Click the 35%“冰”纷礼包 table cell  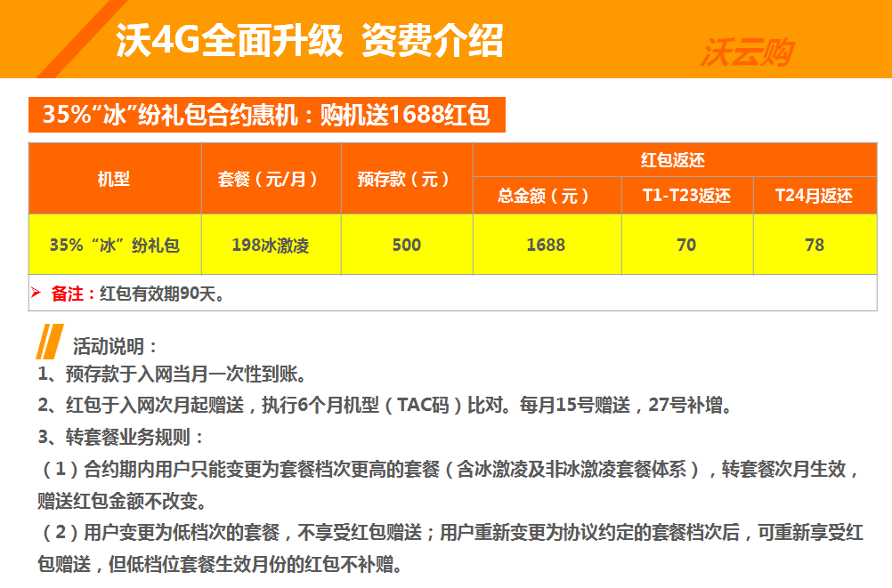[114, 246]
